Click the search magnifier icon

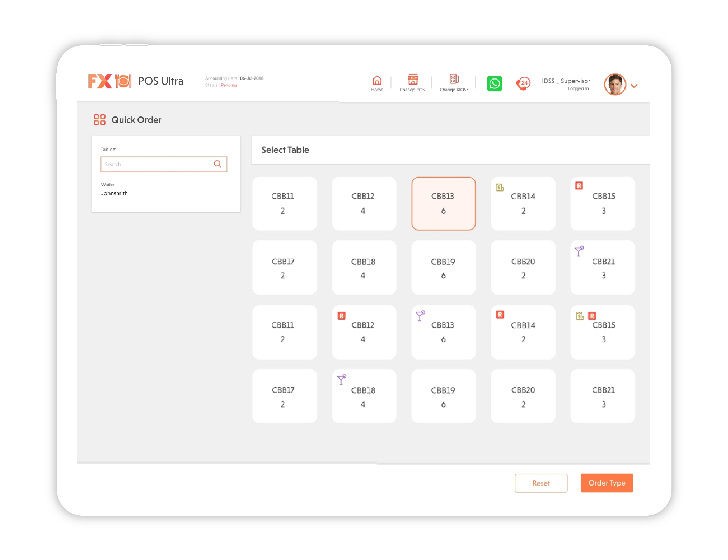pyautogui.click(x=217, y=164)
